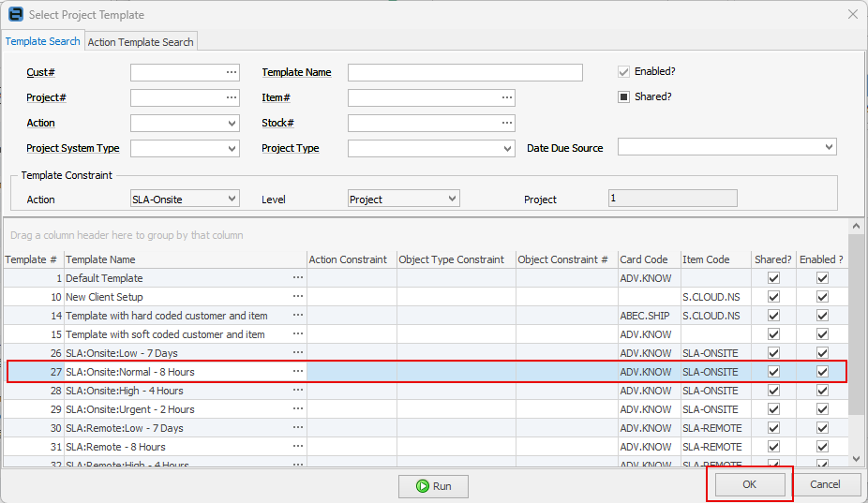Click ellipsis in Default Template row
Image resolution: width=868 pixels, height=503 pixels.
(x=298, y=278)
